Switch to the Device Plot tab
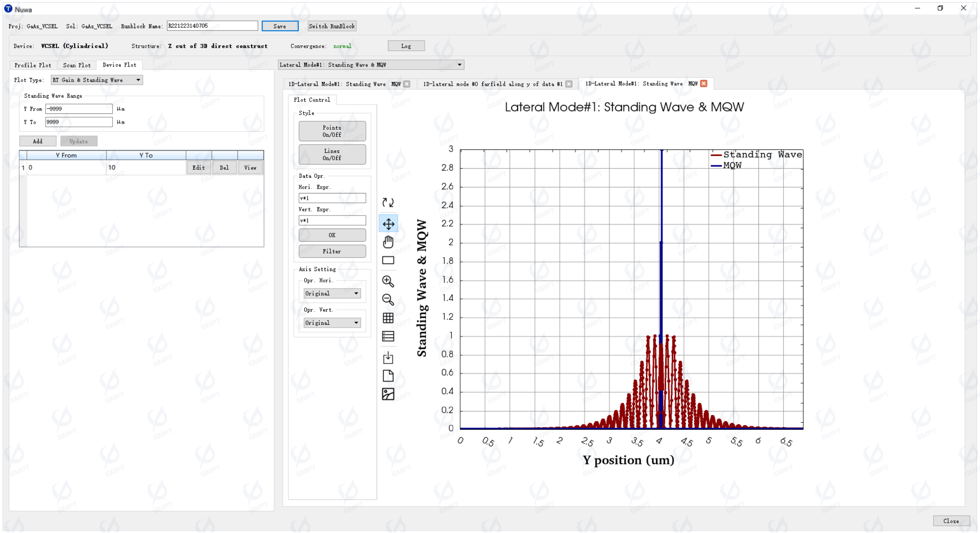 pyautogui.click(x=119, y=65)
